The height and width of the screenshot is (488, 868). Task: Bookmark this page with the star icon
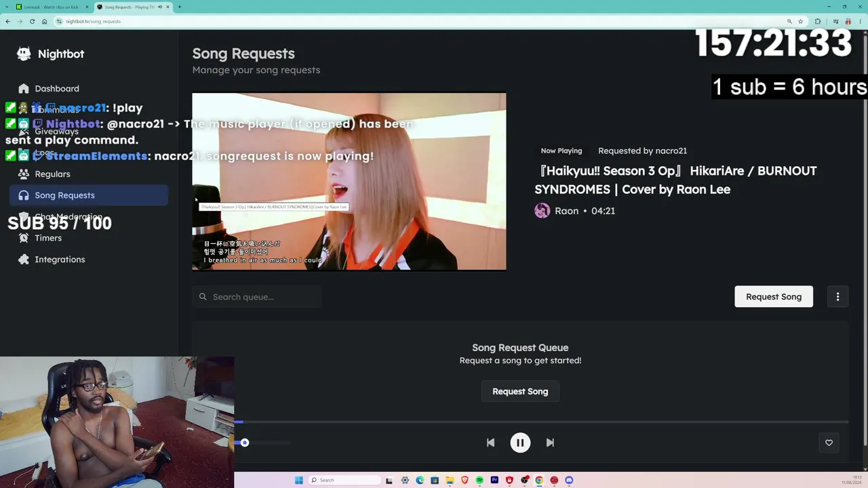point(800,21)
